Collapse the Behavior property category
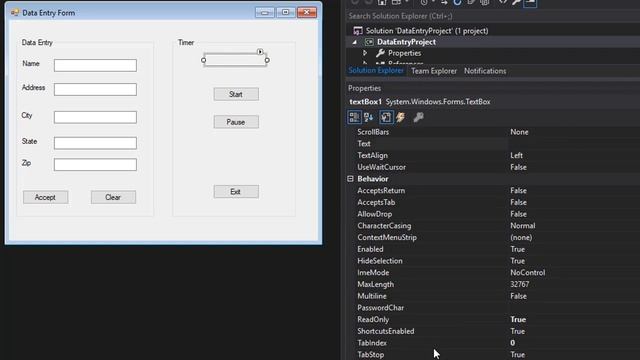 (350, 179)
